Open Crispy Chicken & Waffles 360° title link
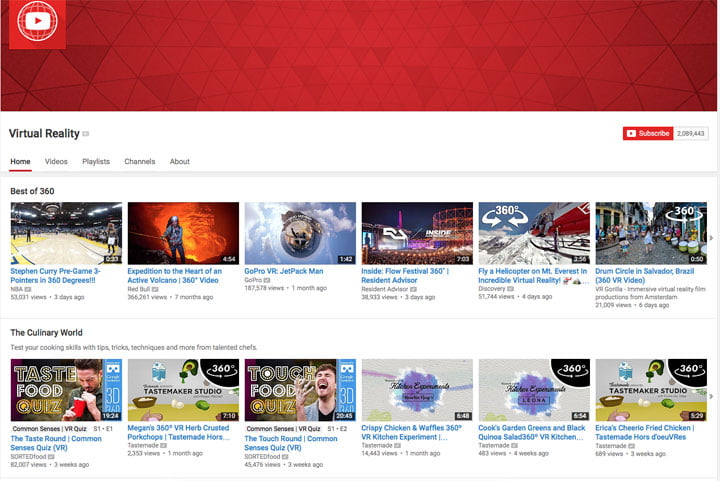Screen dimensions: 720x481 (411, 432)
